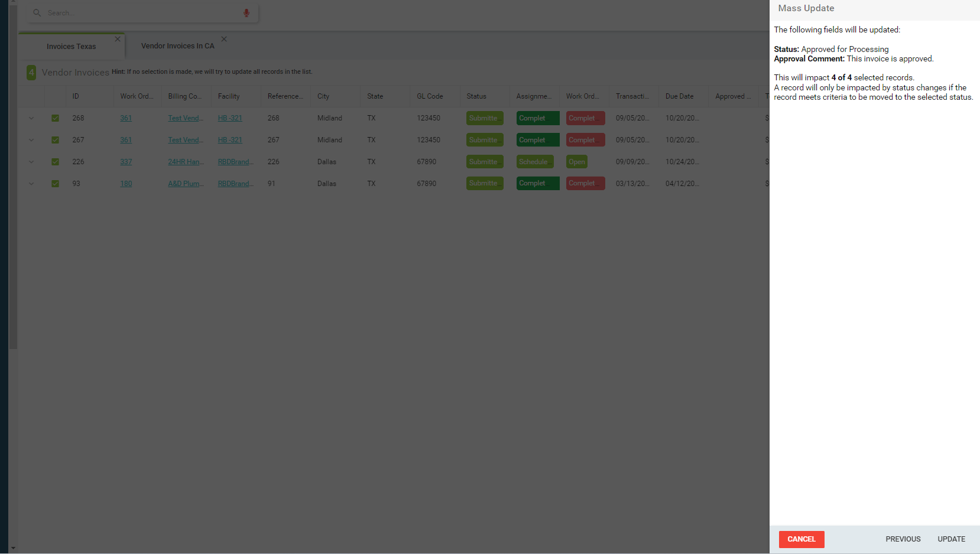980x554 pixels.
Task: Uncheck the checkbox for invoice 226
Action: 55,162
